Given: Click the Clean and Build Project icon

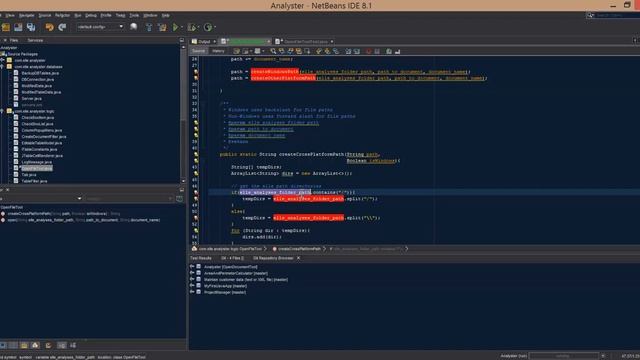Looking at the screenshot, I should (162, 27).
